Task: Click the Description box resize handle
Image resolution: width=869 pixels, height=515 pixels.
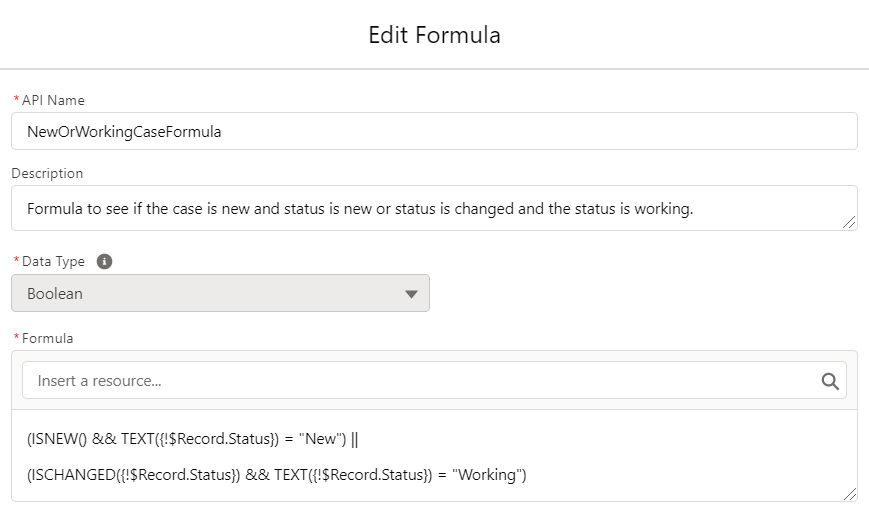Action: [848, 222]
